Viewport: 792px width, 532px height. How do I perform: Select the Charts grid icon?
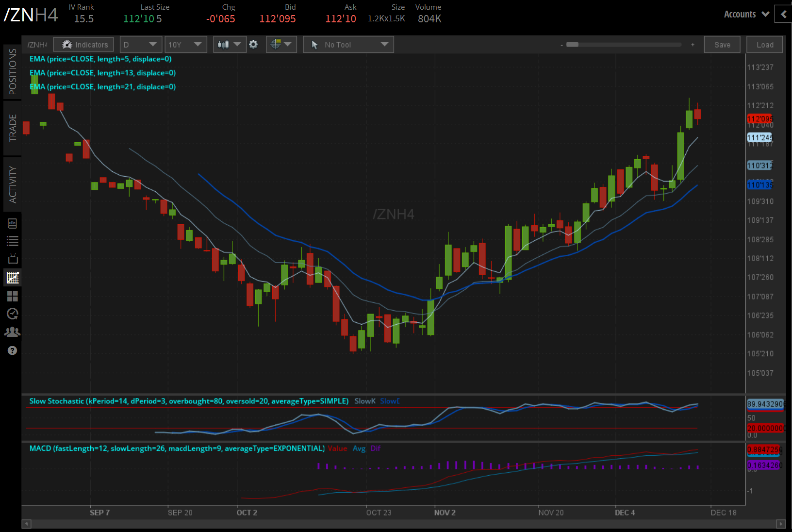13,278
